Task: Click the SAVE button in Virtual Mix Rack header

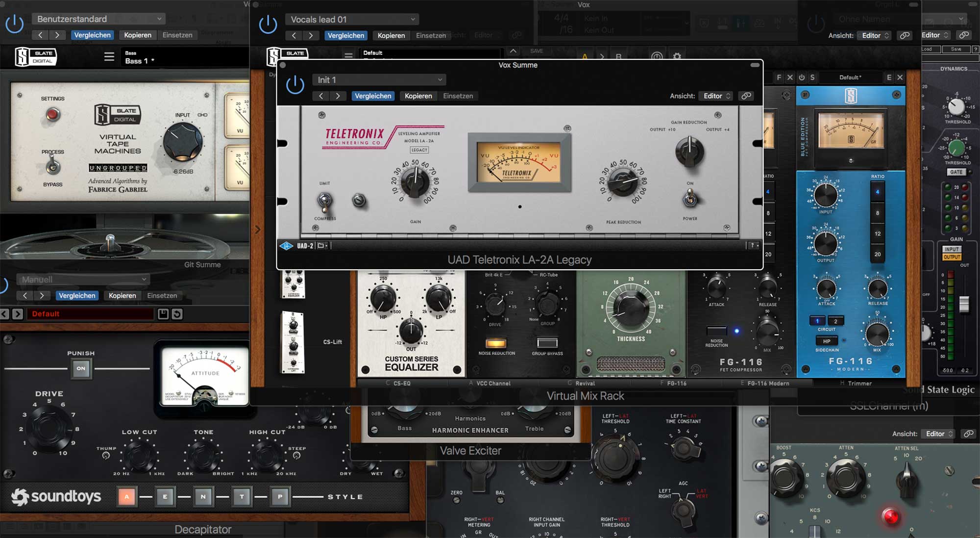Action: pos(537,51)
